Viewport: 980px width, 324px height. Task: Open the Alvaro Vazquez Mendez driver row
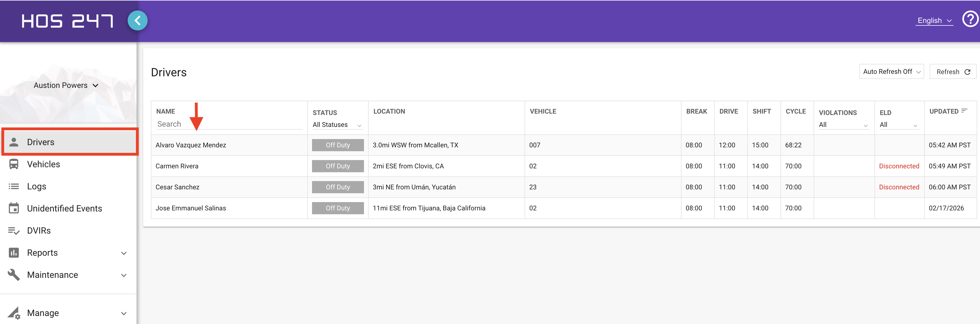point(564,145)
